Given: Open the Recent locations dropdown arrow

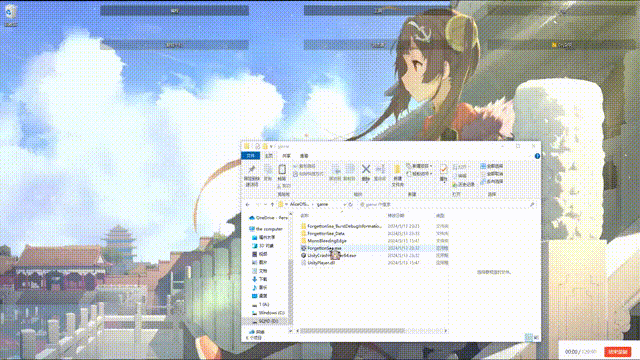Looking at the screenshot, I should pyautogui.click(x=265, y=204).
